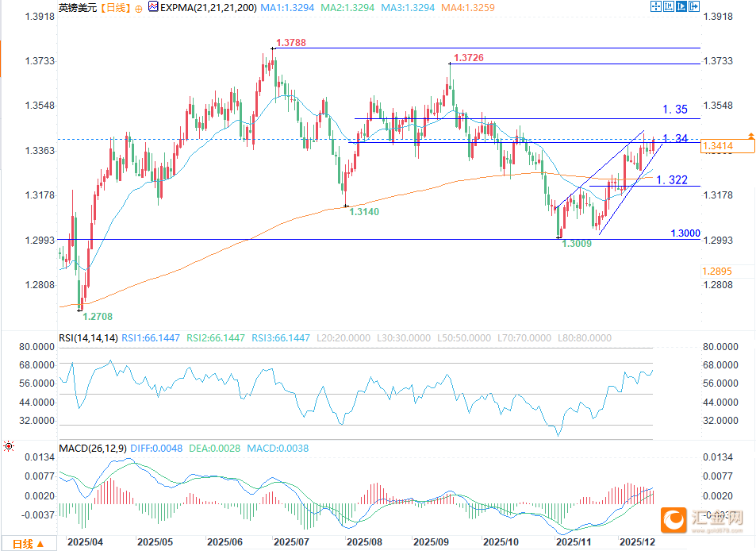Click the L20:20.0000 level label
756x551 pixels.
[343, 337]
